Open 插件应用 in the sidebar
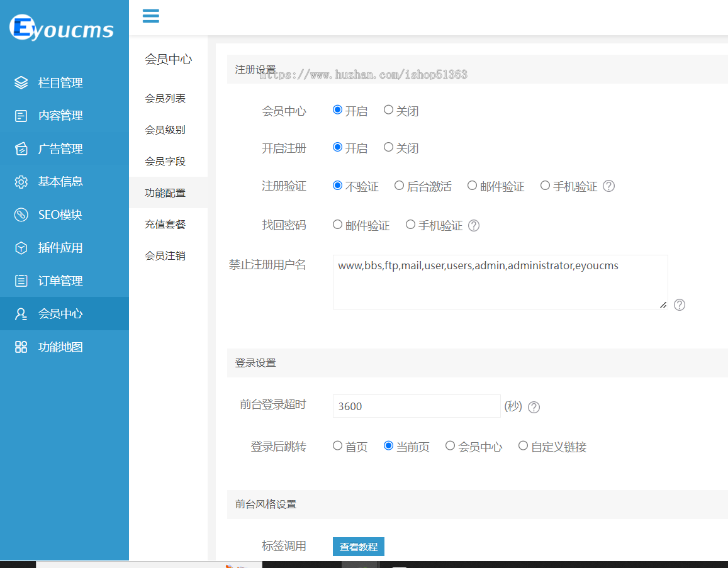The height and width of the screenshot is (568, 728). coord(60,248)
